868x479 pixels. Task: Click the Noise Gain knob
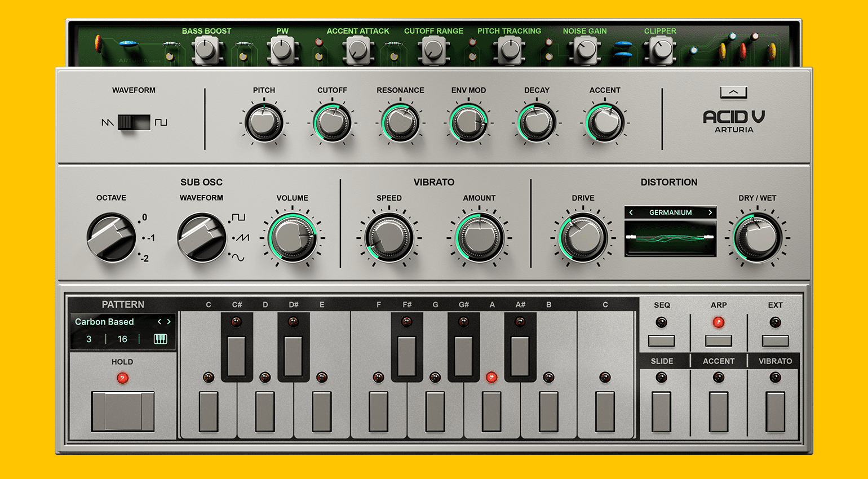click(x=585, y=51)
